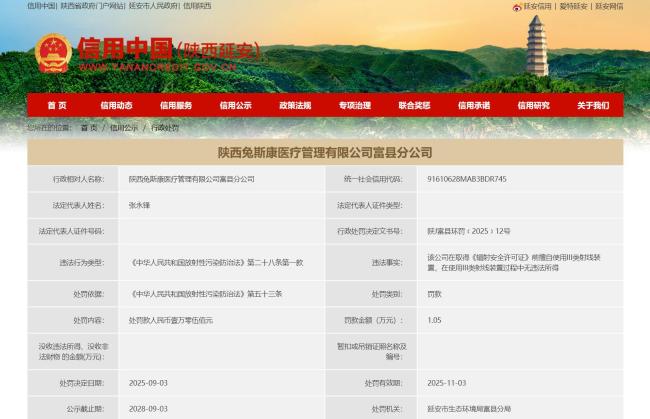Viewport: 650px width, 419px height.
Task: Open 延安网信 link at top right
Action: click(x=609, y=6)
